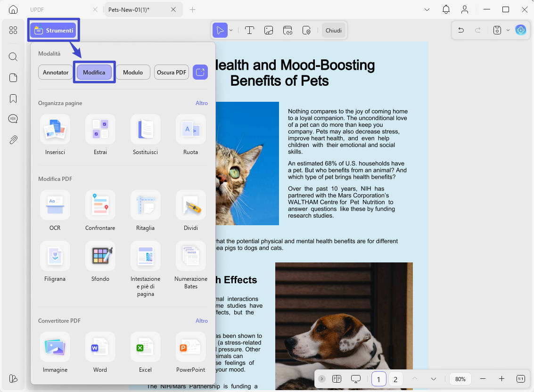Open the Numerazione Bates tool

pyautogui.click(x=191, y=265)
